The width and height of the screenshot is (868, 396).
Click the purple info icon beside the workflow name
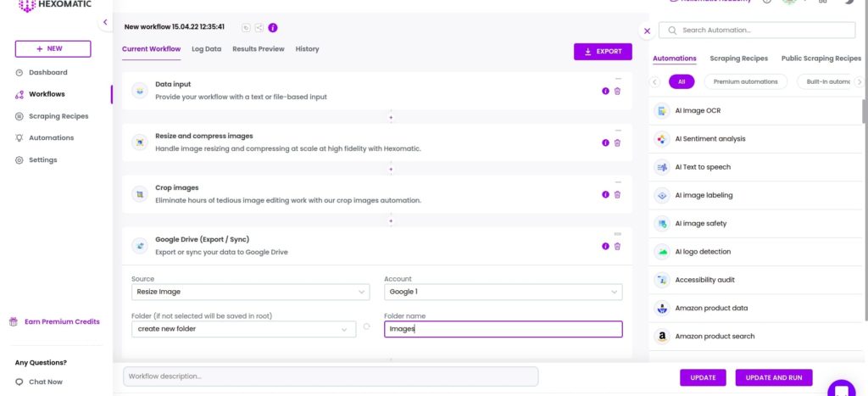click(x=273, y=28)
